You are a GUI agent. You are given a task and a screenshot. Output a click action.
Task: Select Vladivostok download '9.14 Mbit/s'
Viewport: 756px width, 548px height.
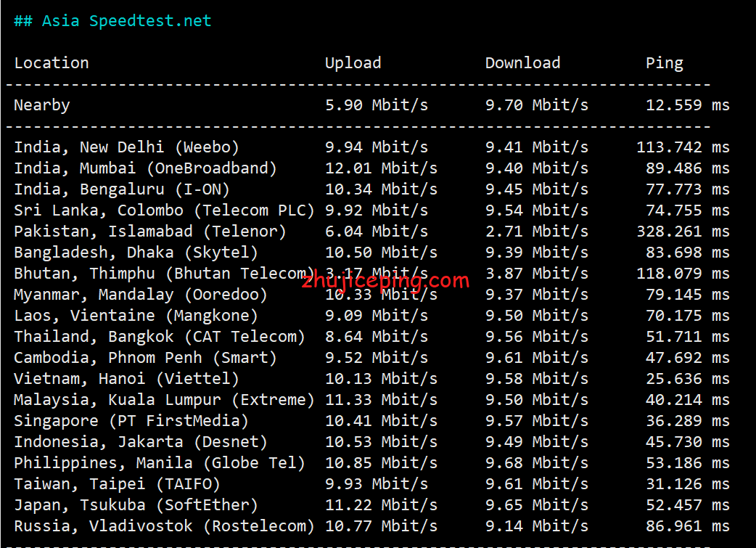tap(537, 526)
